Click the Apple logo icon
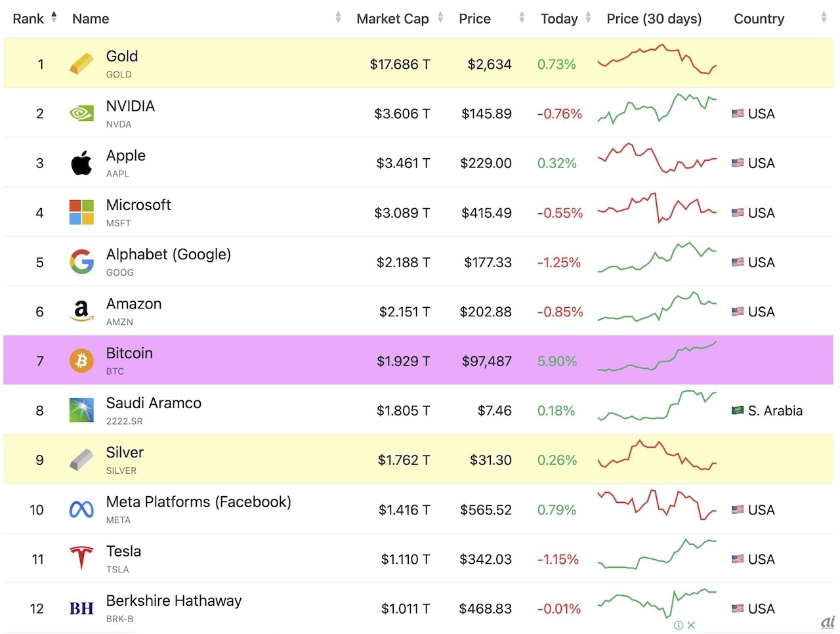840x634 pixels. tap(81, 163)
